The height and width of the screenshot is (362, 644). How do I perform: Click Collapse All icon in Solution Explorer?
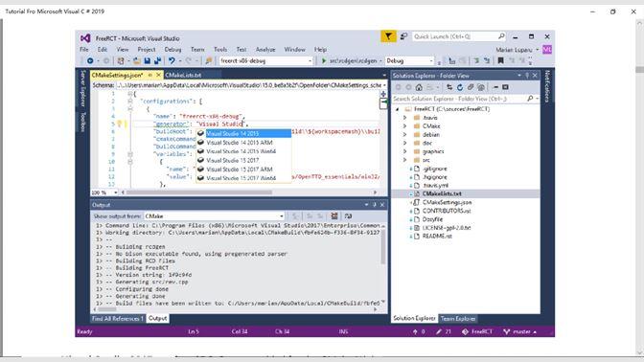coord(471,87)
